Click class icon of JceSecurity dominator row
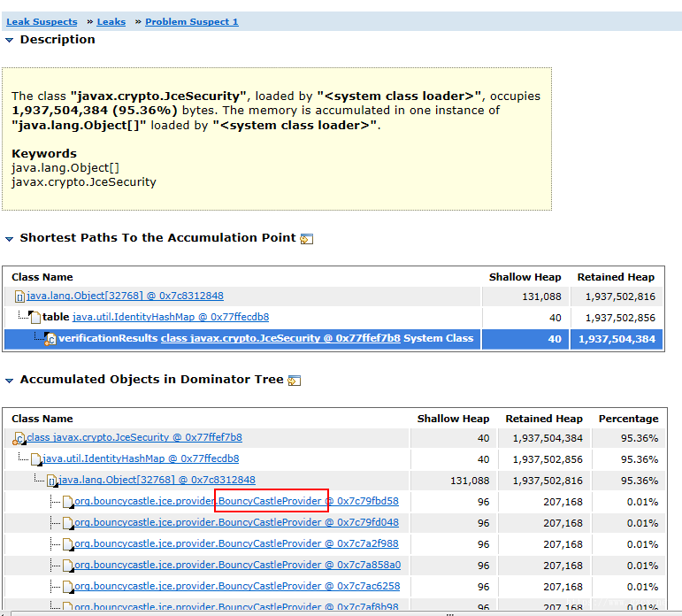Viewport: 682px width, 616px height. [19, 438]
